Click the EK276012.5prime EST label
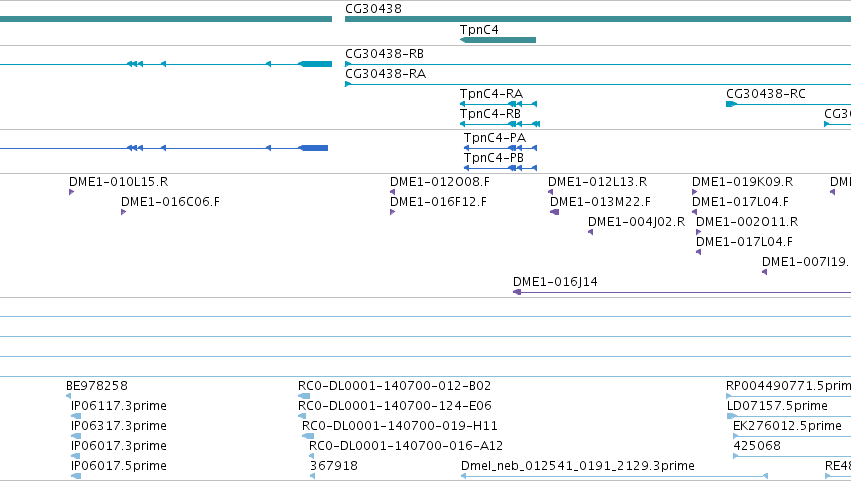This screenshot has width=851, height=481. tap(788, 426)
